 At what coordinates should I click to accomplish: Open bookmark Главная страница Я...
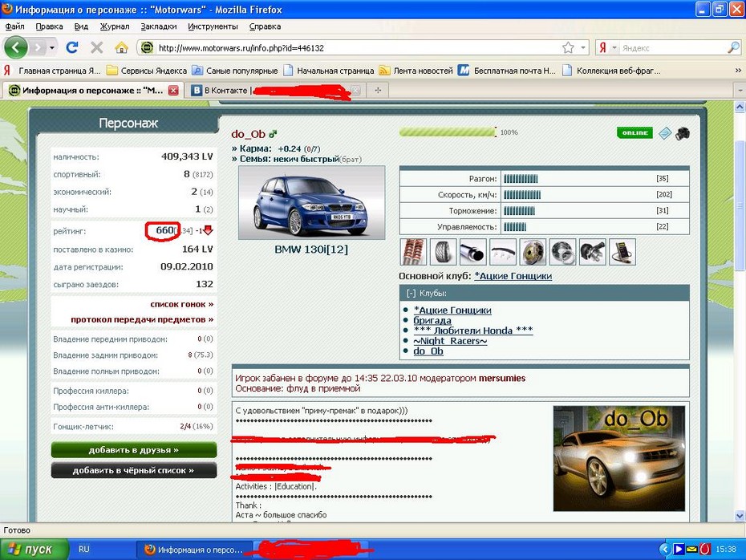[x=52, y=71]
